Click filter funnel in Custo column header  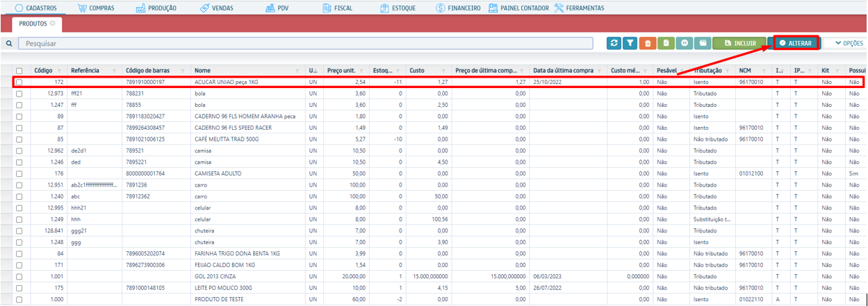click(x=443, y=71)
